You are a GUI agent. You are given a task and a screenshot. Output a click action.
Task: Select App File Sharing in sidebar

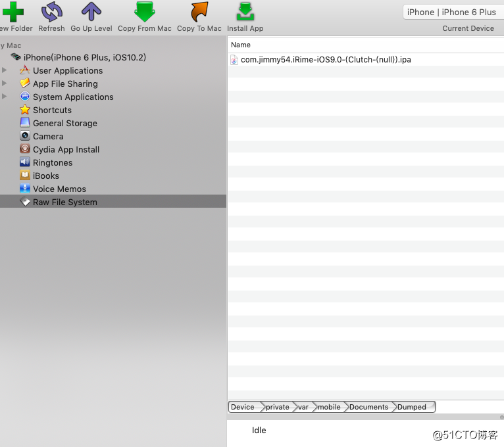click(x=65, y=84)
